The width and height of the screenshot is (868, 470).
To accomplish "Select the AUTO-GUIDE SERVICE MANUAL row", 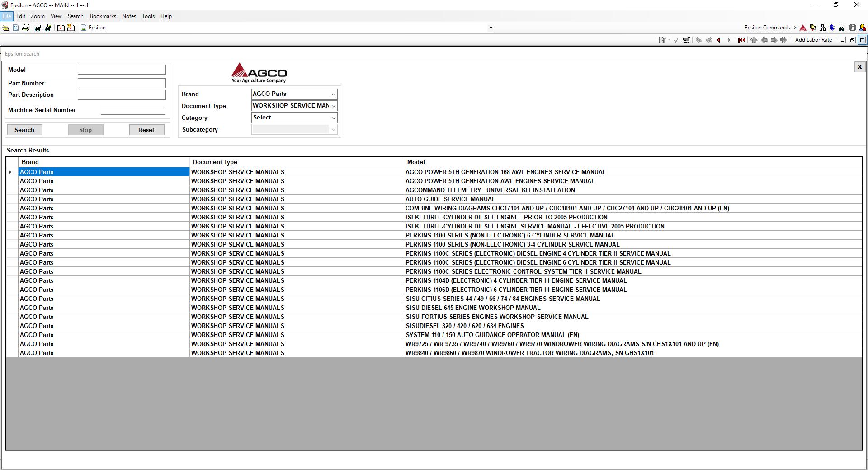I will [434, 199].
